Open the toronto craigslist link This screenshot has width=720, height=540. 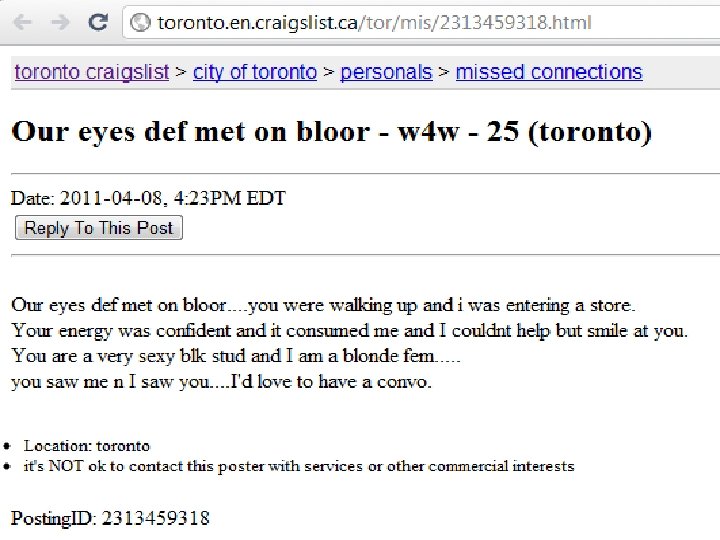point(92,72)
